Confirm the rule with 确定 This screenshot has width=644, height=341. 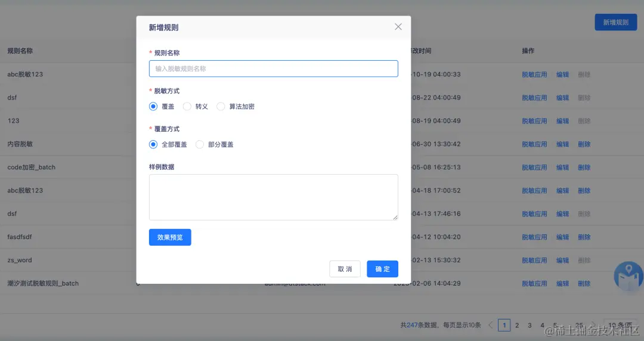pos(382,269)
